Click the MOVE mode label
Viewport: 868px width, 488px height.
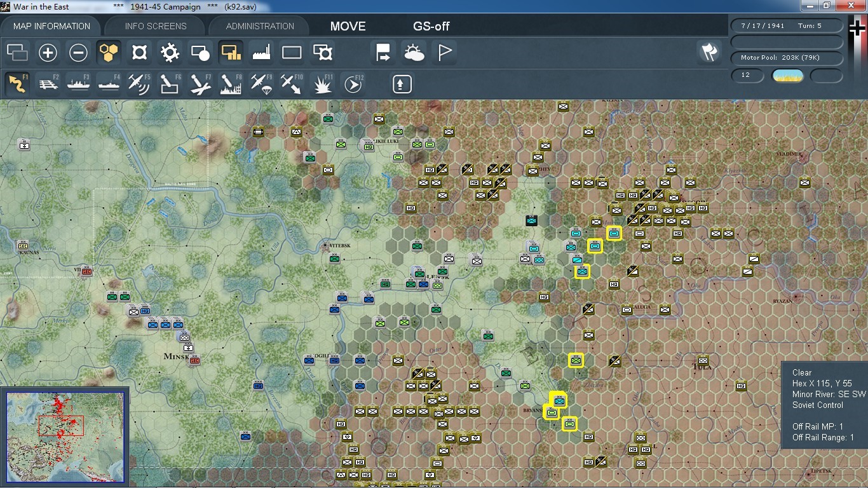(348, 26)
